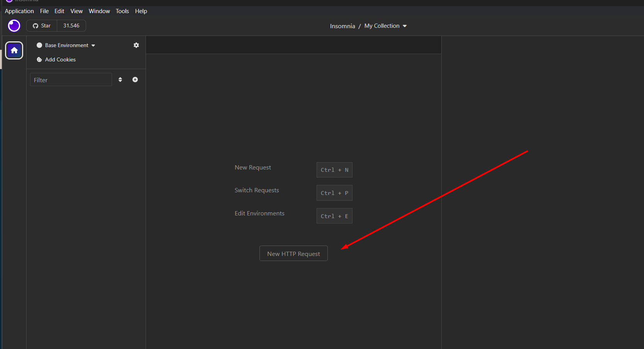
Task: Click the Switch Requests label
Action: point(257,190)
